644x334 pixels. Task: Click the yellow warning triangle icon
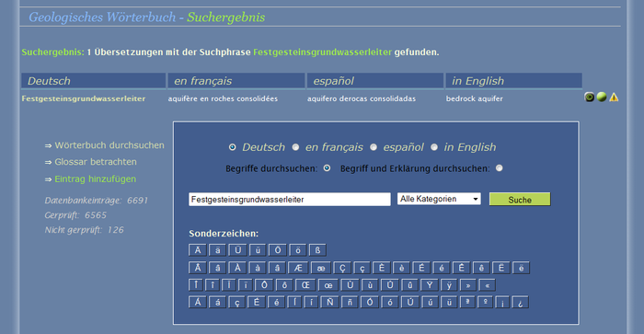pyautogui.click(x=614, y=98)
